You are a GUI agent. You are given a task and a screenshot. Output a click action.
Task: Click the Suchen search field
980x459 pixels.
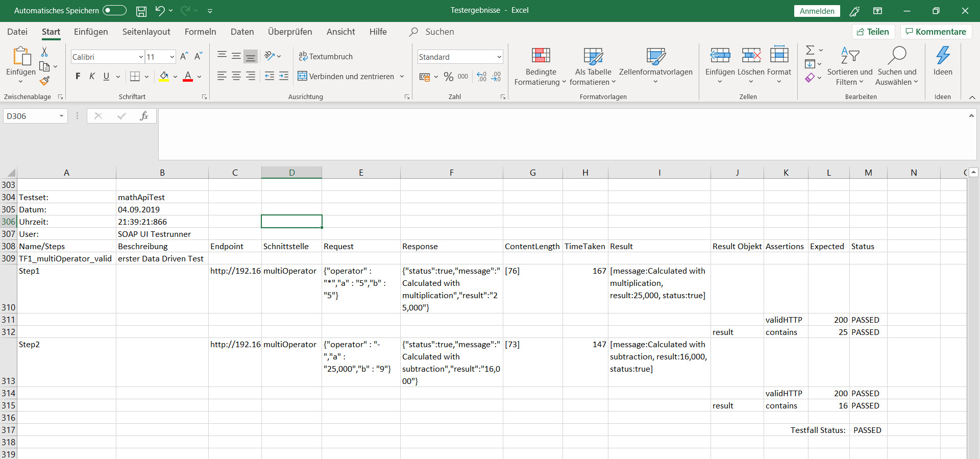click(439, 32)
